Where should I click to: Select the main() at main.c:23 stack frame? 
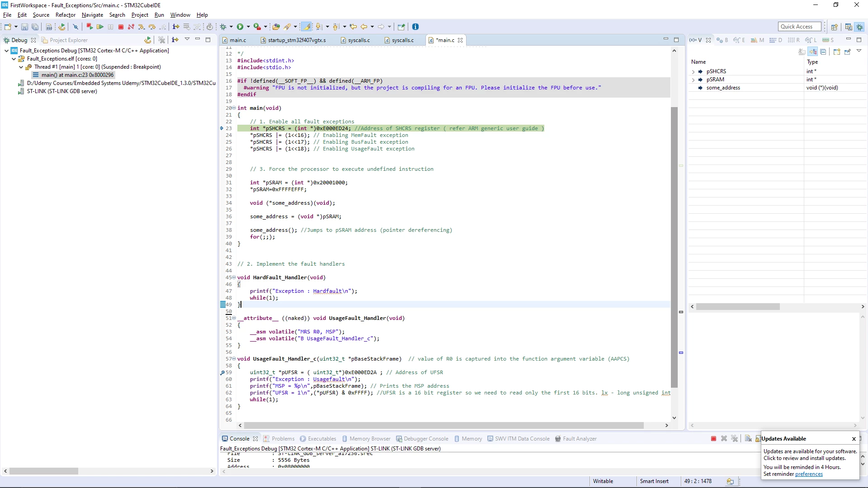[x=73, y=75]
